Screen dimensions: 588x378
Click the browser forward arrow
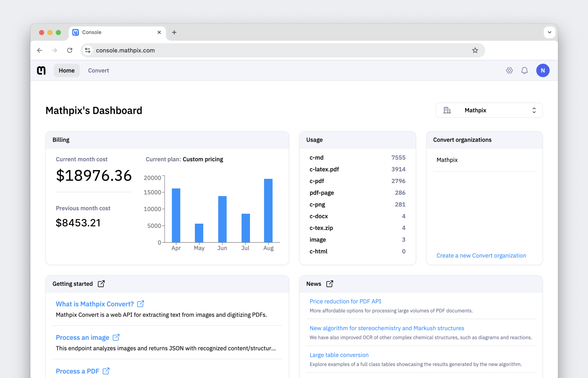[x=55, y=50]
